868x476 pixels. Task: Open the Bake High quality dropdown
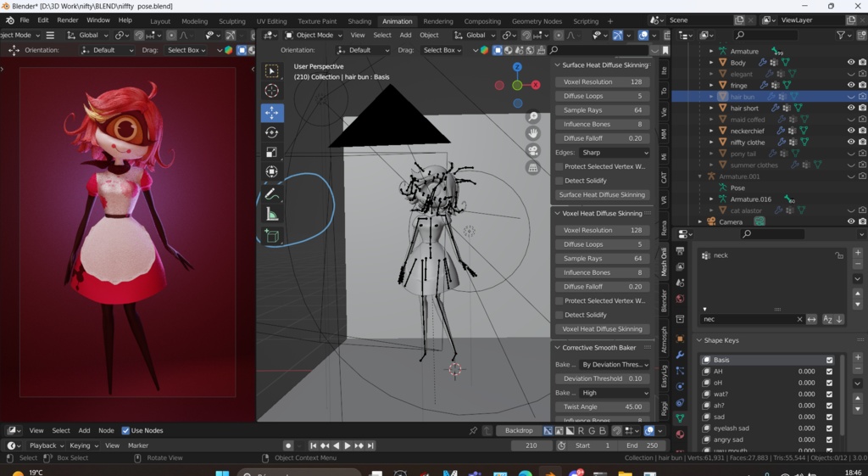615,393
